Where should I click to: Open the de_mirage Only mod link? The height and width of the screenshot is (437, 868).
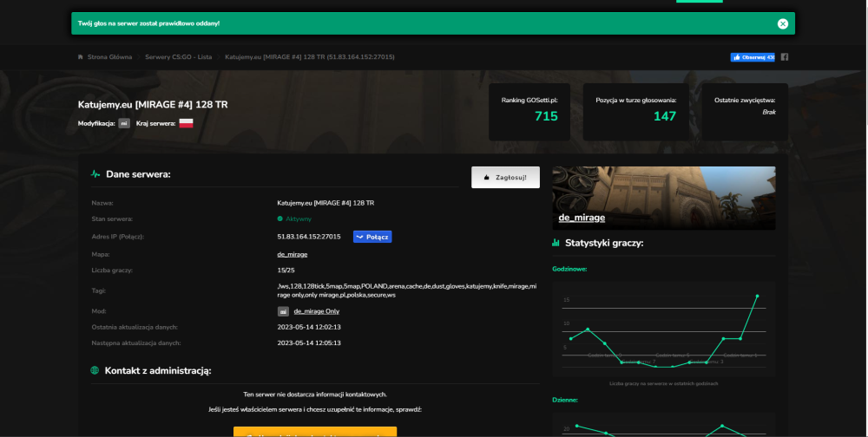317,311
